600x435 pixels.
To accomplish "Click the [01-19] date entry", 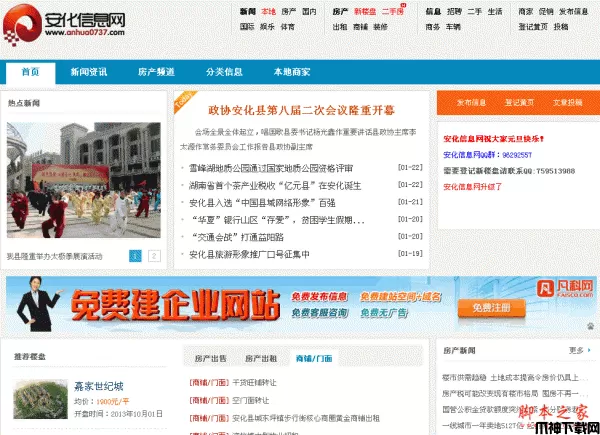I will 410,253.
